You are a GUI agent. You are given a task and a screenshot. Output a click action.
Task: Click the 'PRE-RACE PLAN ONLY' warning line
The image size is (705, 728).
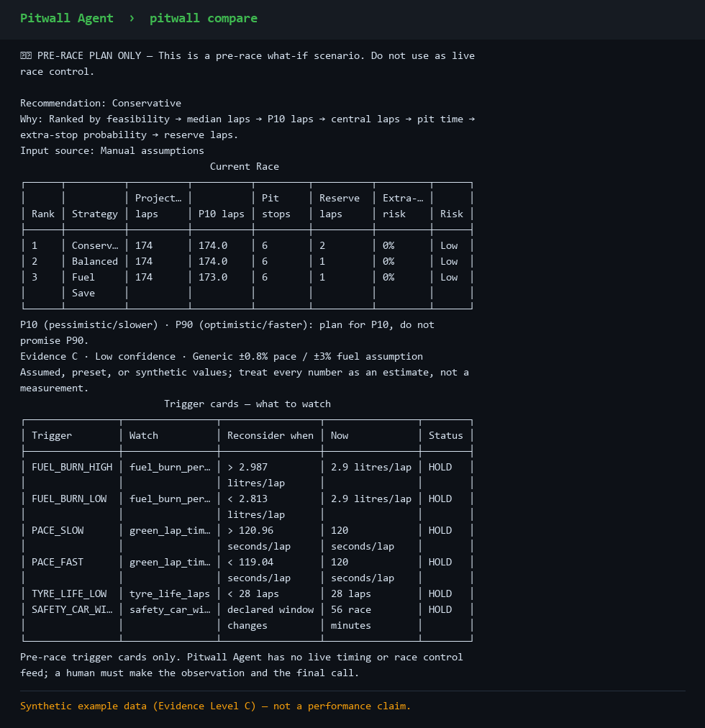[247, 63]
